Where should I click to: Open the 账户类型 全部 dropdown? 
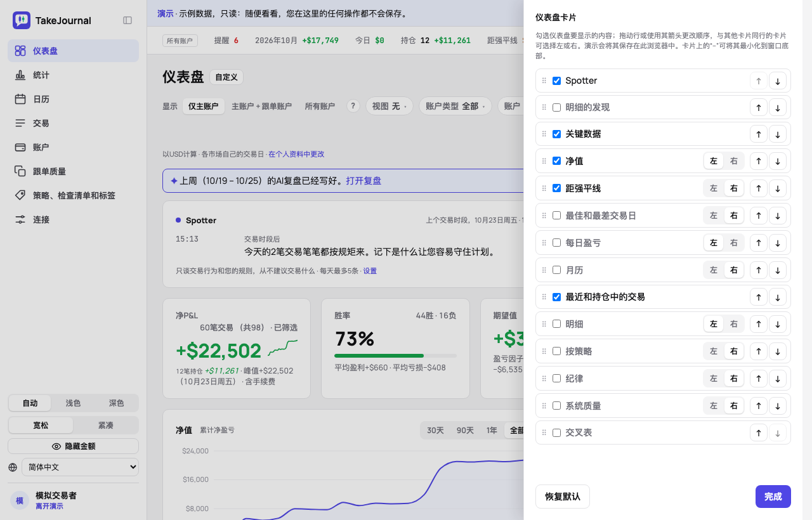[x=455, y=107]
